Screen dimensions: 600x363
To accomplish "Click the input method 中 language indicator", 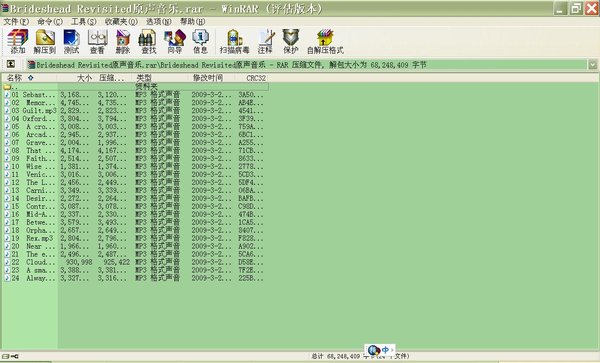I will point(385,350).
